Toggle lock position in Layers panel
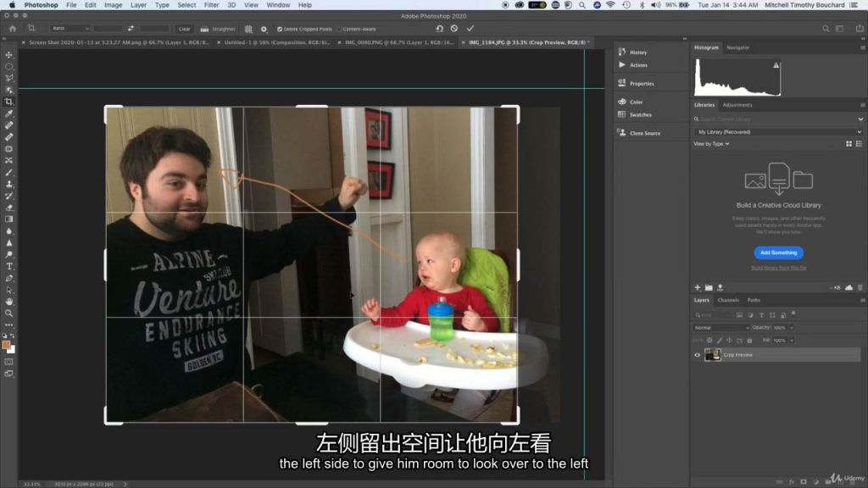 [x=730, y=341]
